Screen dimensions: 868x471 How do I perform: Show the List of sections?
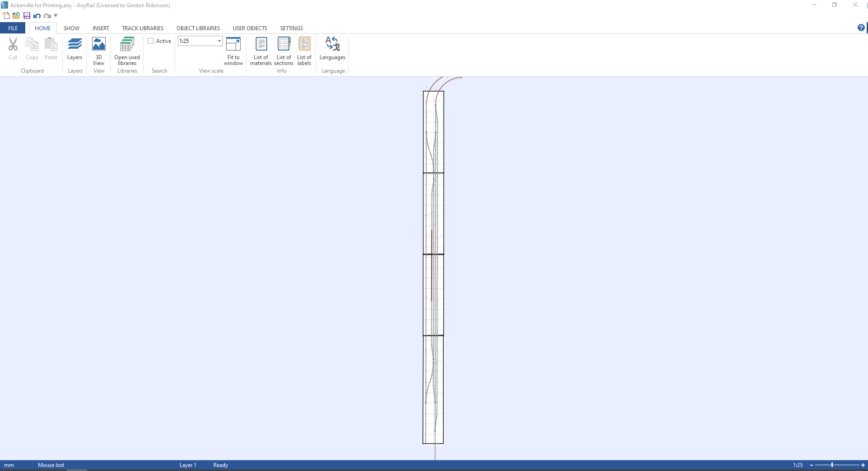tap(283, 49)
